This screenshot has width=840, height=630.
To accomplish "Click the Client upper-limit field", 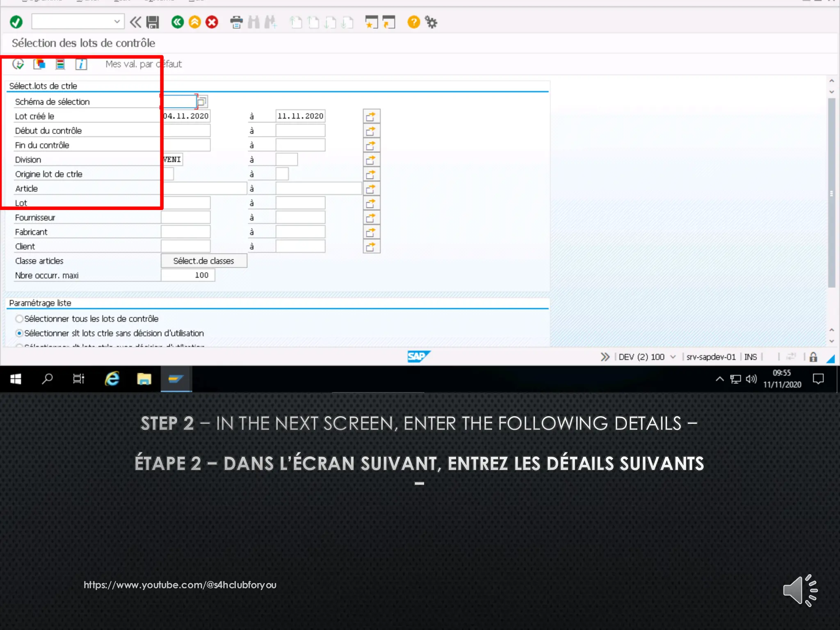I will pos(300,247).
